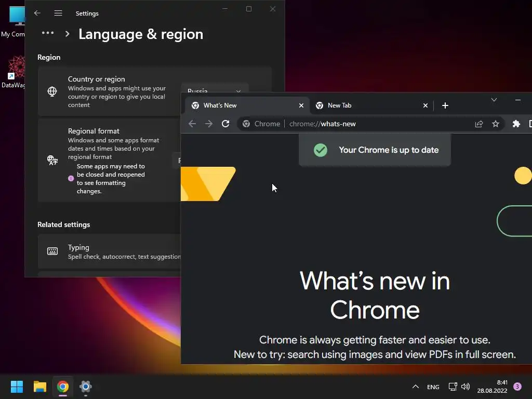Open Chrome extensions puzzle icon
The height and width of the screenshot is (399, 532).
pos(516,124)
